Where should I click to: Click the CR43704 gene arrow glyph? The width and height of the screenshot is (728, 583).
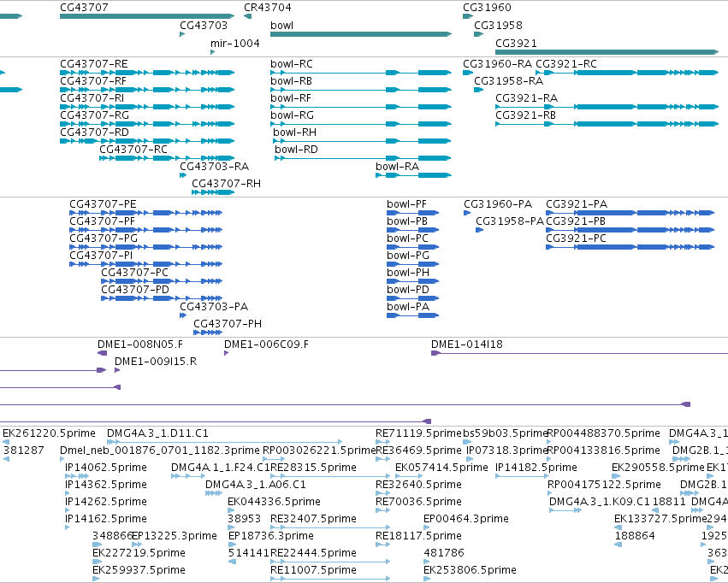click(x=247, y=16)
